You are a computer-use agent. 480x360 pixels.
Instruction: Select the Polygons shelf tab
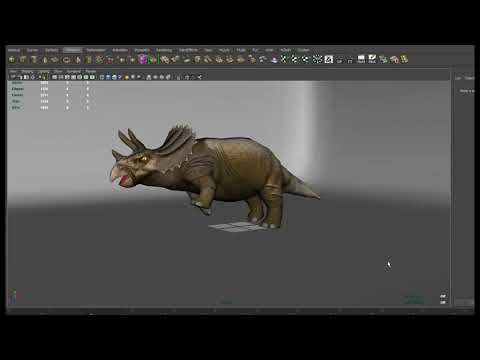click(x=72, y=50)
